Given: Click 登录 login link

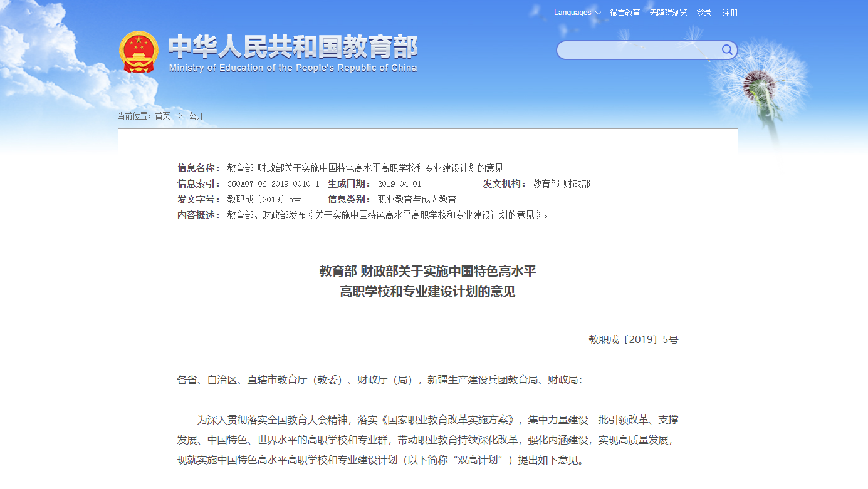Looking at the screenshot, I should pos(704,13).
